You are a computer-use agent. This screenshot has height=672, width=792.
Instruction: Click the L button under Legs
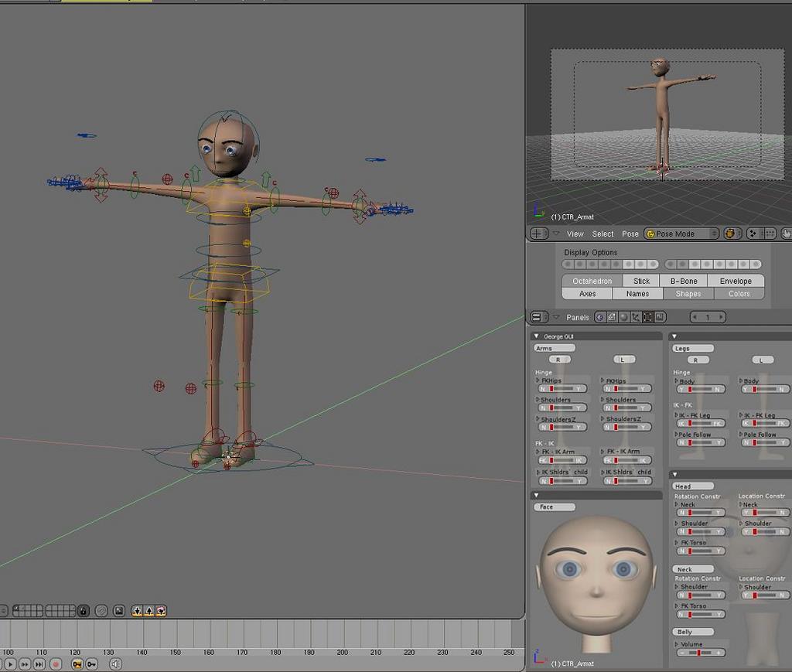coord(763,360)
